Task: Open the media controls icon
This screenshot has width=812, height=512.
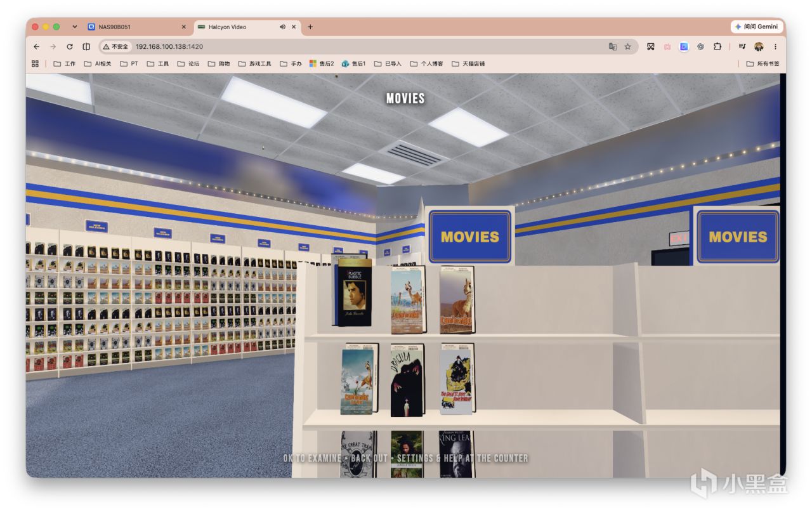Action: 742,46
